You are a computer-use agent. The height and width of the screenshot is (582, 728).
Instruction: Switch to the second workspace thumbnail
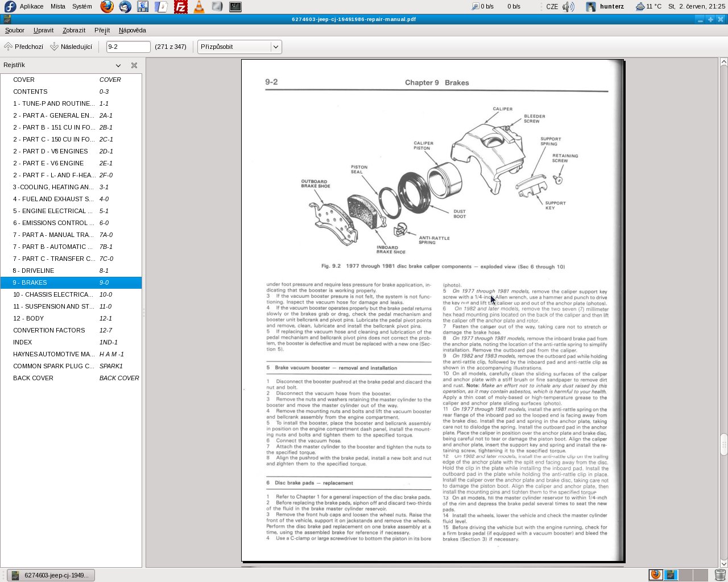pyautogui.click(x=671, y=575)
